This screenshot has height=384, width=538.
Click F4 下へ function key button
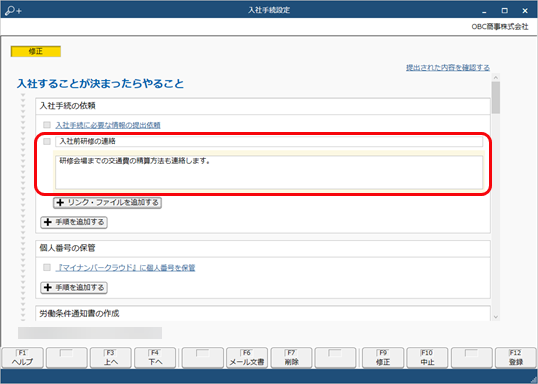tap(155, 358)
